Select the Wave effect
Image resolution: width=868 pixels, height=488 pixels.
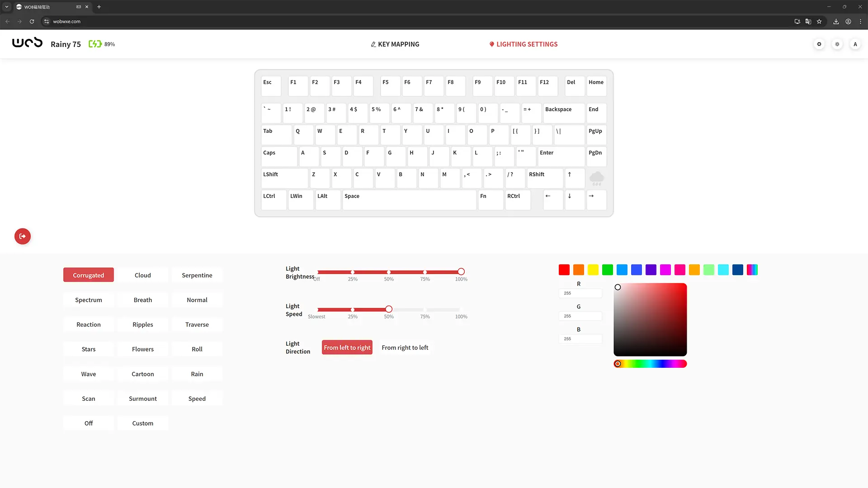click(89, 374)
